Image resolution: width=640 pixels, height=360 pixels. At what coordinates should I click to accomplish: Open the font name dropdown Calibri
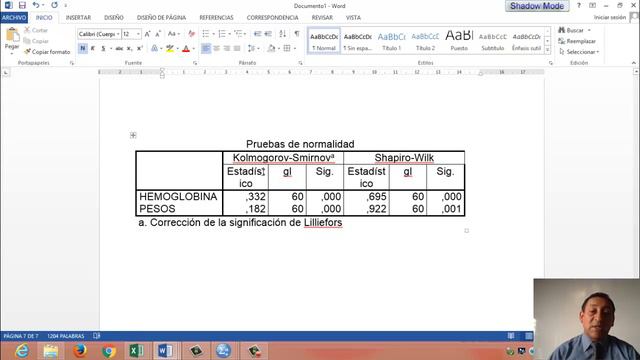[x=118, y=34]
